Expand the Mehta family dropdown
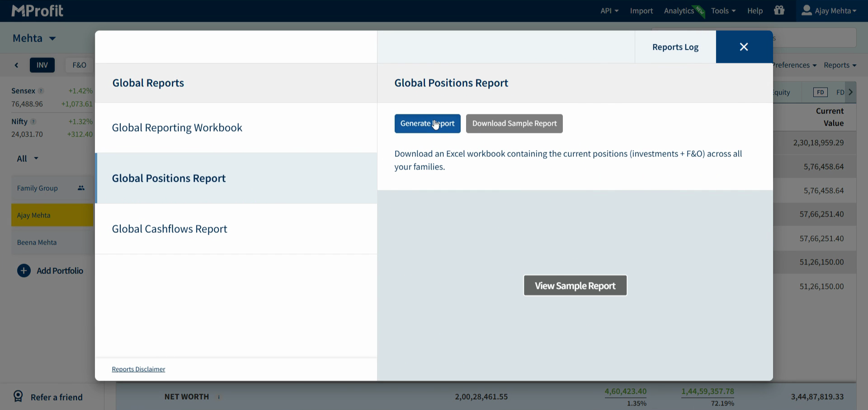Screen dimensions: 868x410 point(34,38)
